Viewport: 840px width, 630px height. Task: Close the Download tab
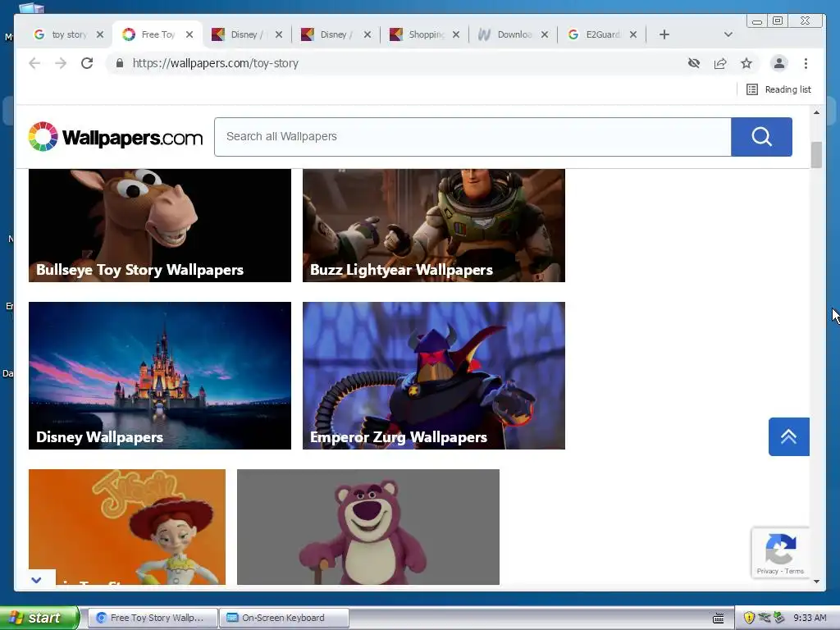point(545,34)
